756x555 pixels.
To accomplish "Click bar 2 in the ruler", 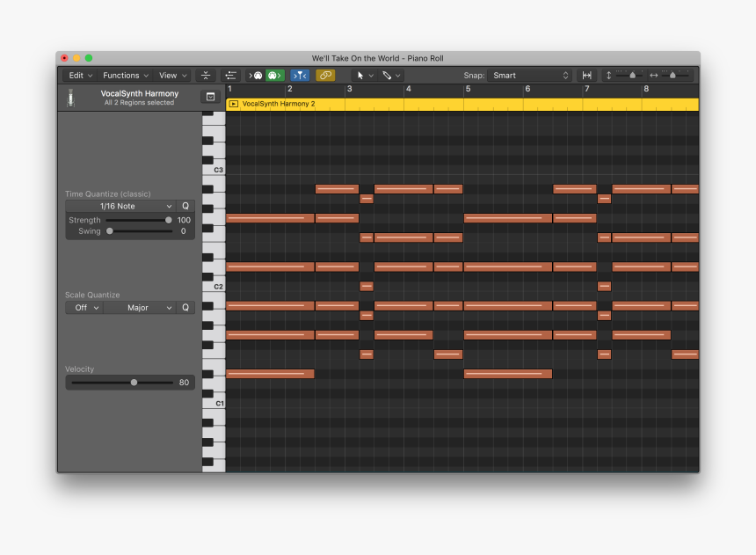I will (290, 89).
